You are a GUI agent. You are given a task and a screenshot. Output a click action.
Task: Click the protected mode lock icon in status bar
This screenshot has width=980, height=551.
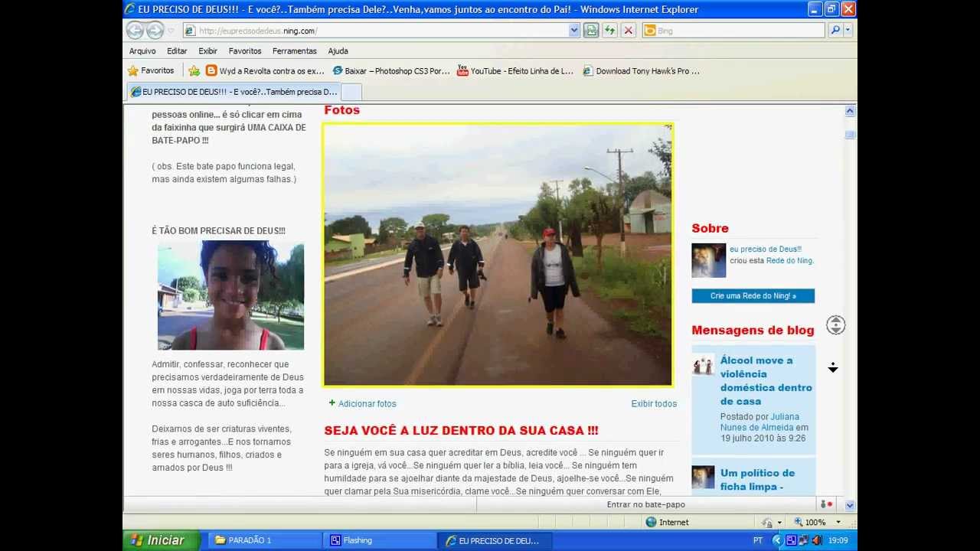click(766, 522)
